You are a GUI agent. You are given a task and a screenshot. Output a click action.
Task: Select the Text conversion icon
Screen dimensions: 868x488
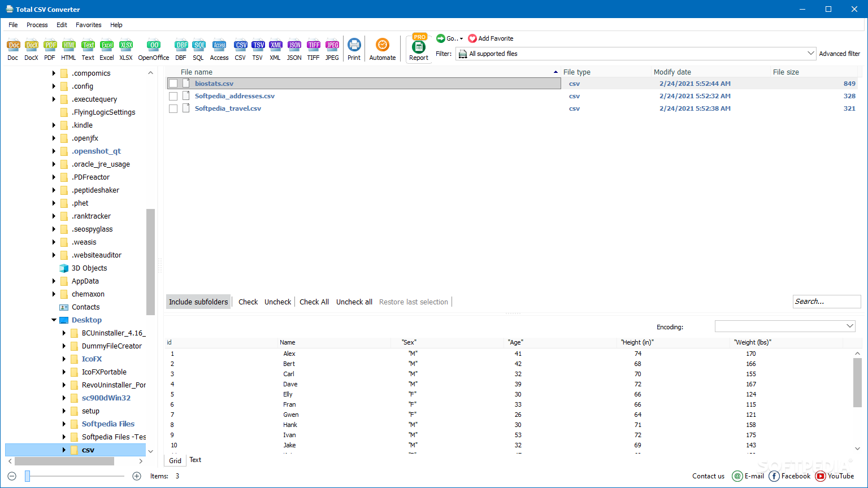pyautogui.click(x=88, y=50)
